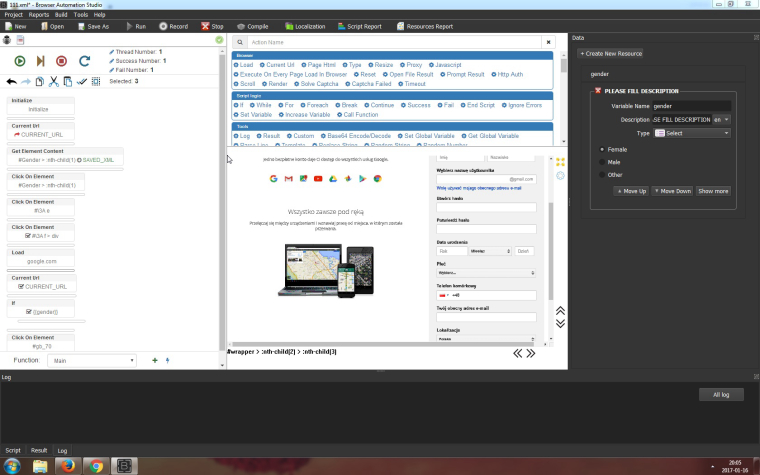
Task: Click the Show more button
Action: [713, 190]
